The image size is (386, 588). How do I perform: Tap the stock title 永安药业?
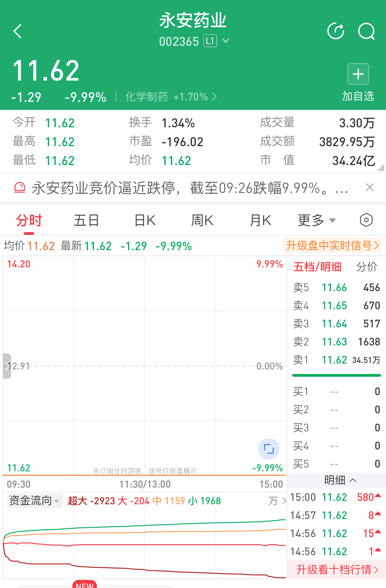[193, 20]
